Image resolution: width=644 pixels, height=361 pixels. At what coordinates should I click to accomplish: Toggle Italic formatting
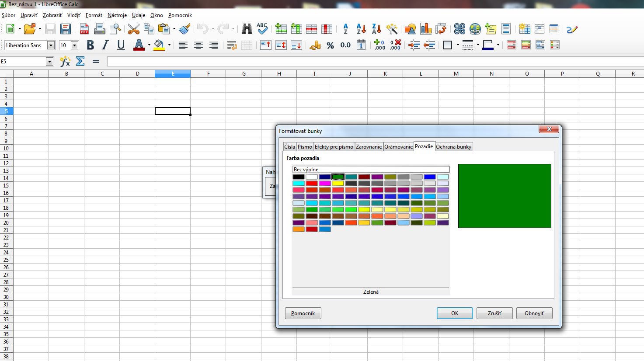(x=105, y=45)
